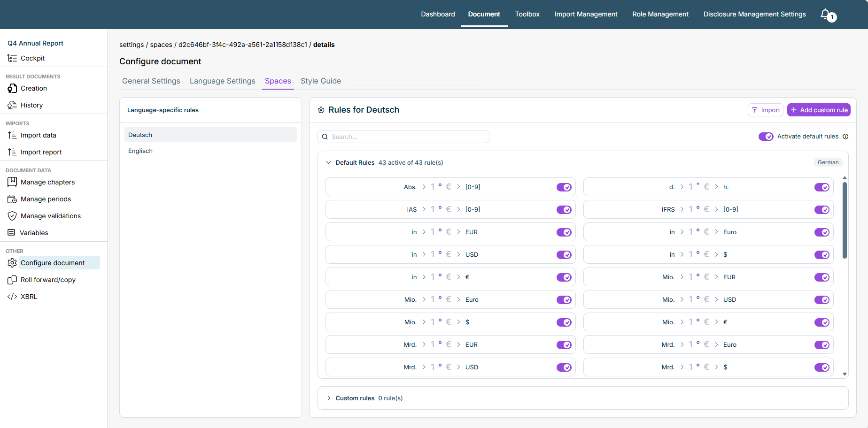Click the Roll forward/copy icon

click(12, 280)
